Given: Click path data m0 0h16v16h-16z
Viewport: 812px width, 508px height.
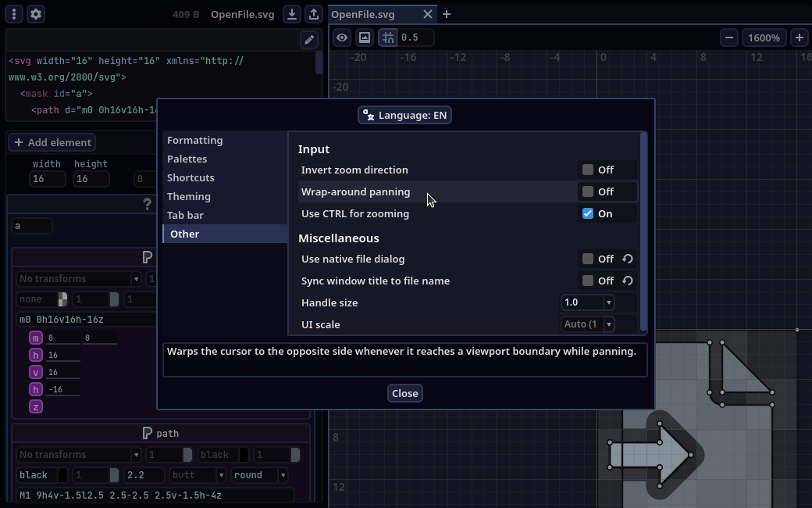Looking at the screenshot, I should [x=87, y=320].
